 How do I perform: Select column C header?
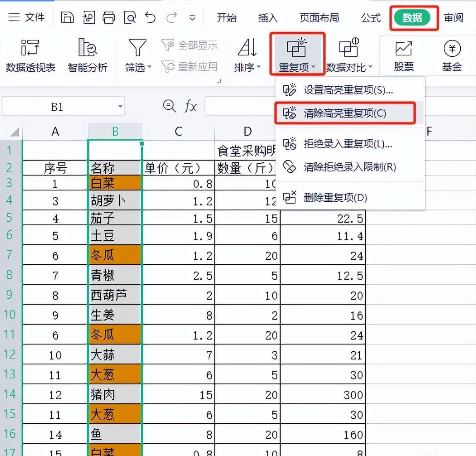tap(178, 132)
